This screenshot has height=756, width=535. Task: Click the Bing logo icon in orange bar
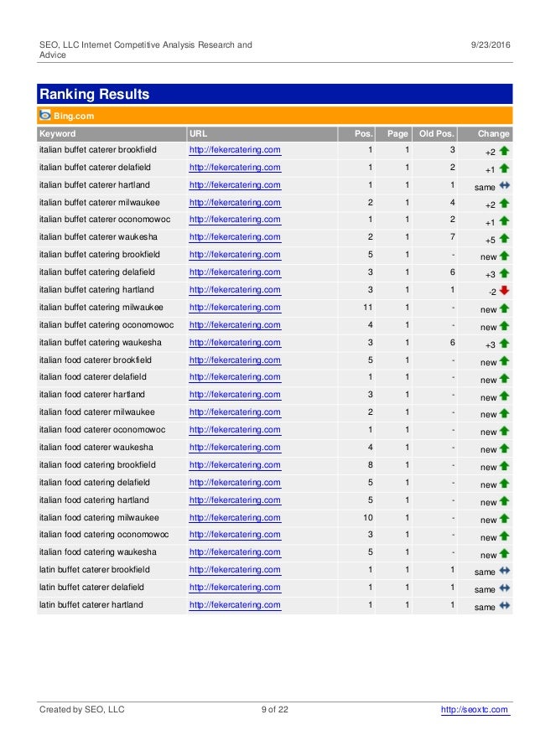pos(45,115)
